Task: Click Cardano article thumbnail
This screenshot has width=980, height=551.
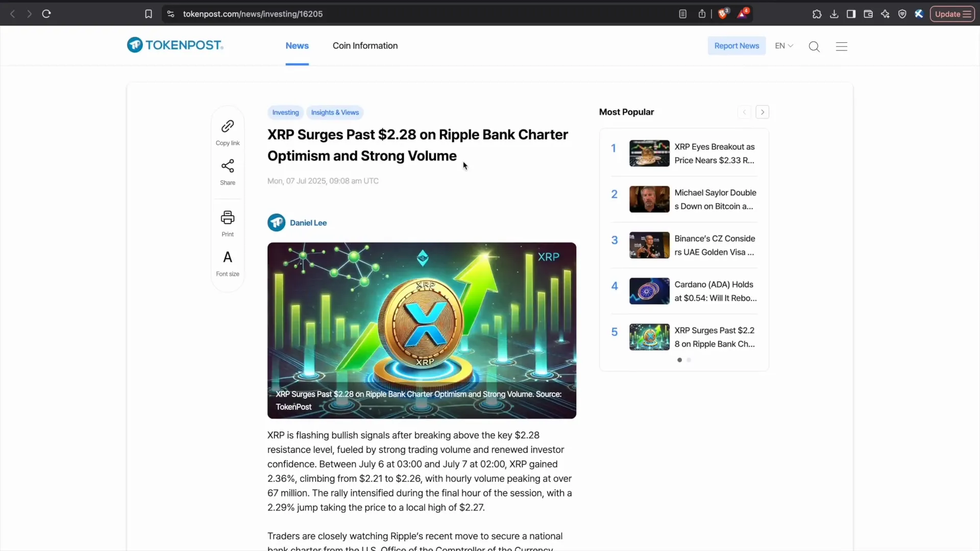Action: click(x=649, y=291)
